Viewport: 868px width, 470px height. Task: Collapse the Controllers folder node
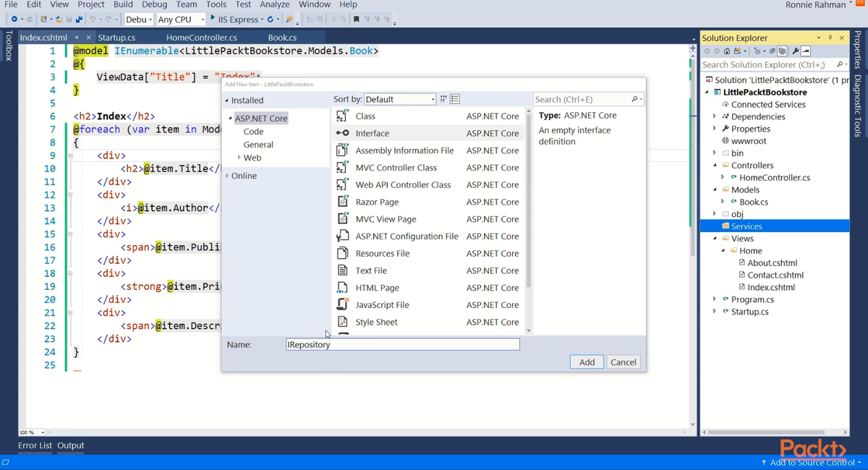pyautogui.click(x=715, y=166)
